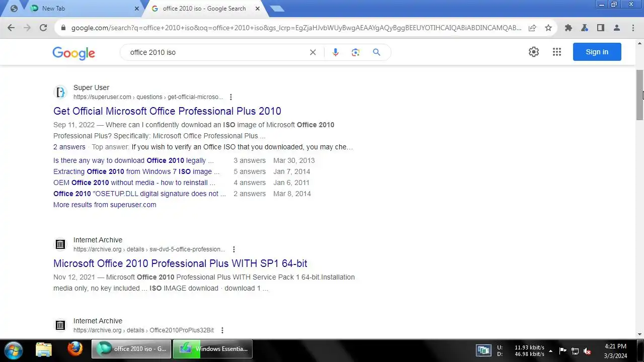Open Is there any way to download Office 2010 legally
The width and height of the screenshot is (644, 362).
(x=133, y=160)
